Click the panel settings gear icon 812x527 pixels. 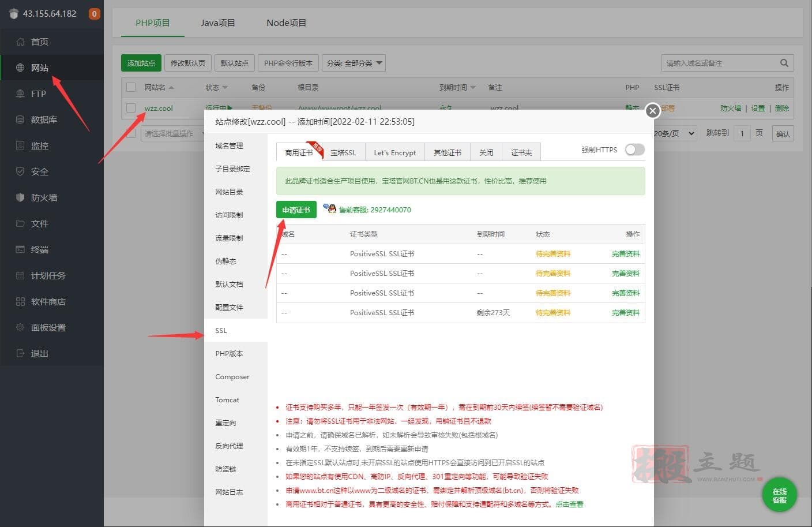pos(20,327)
